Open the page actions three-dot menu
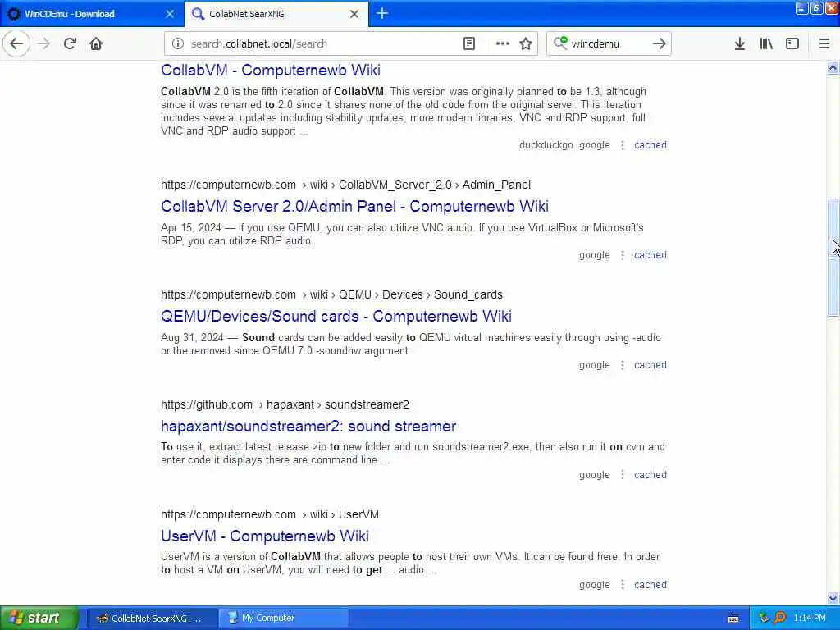The width and height of the screenshot is (840, 630). pos(503,43)
